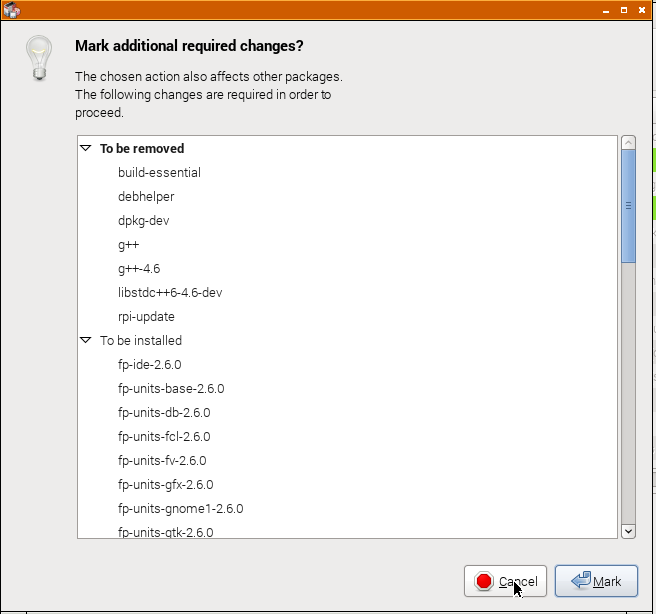This screenshot has width=656, height=614.
Task: Click the window icon in title bar
Action: [x=12, y=10]
